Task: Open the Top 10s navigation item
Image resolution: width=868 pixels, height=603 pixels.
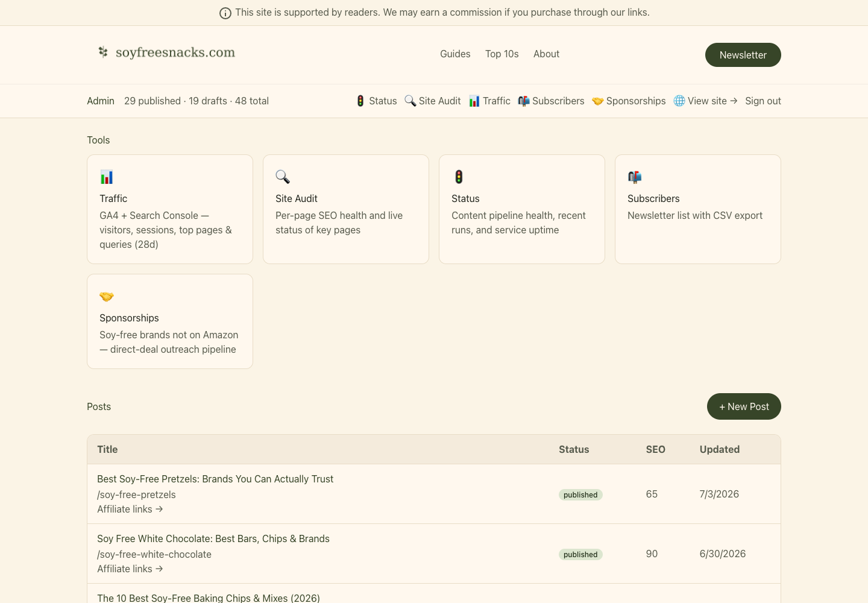Action: point(502,54)
